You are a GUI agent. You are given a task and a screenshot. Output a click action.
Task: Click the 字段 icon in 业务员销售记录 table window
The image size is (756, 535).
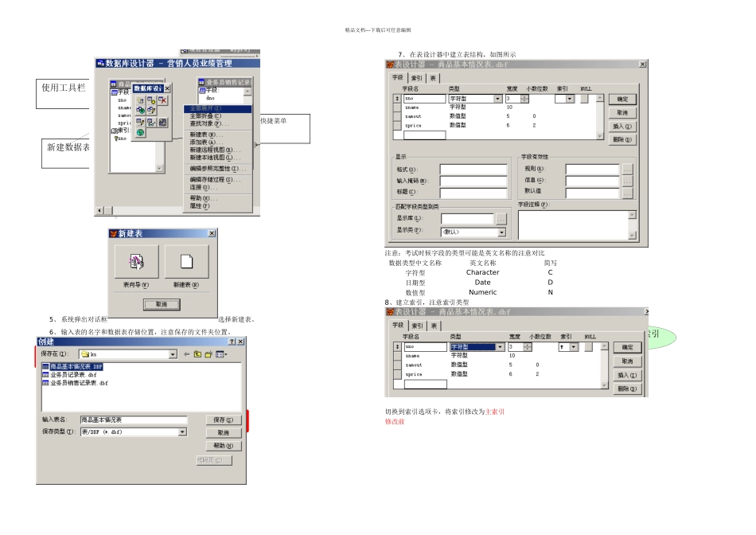point(202,90)
